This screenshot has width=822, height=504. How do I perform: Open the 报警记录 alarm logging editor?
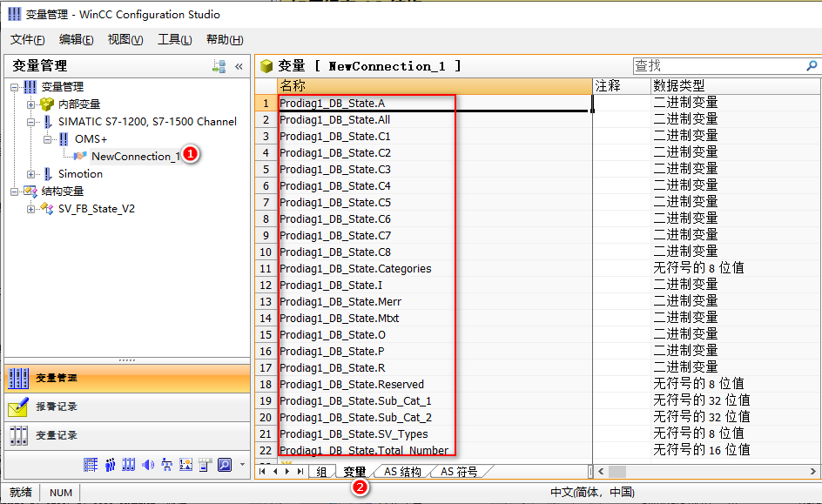(x=56, y=407)
